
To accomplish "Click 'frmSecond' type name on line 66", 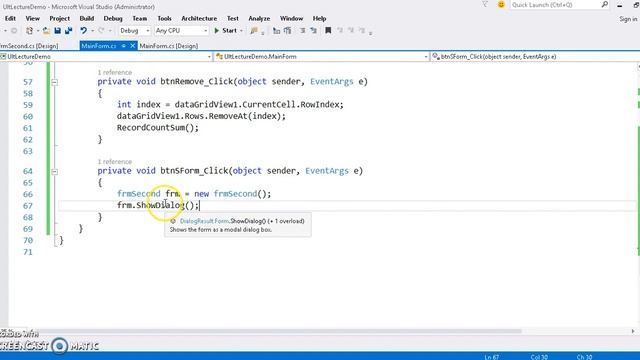I will point(138,194).
